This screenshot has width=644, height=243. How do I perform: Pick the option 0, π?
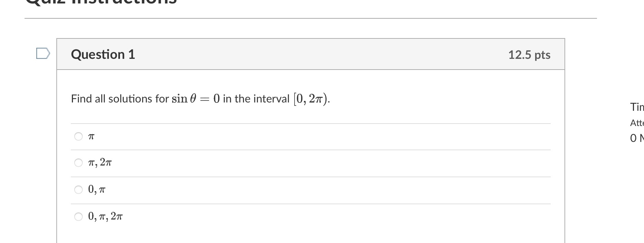(78, 189)
